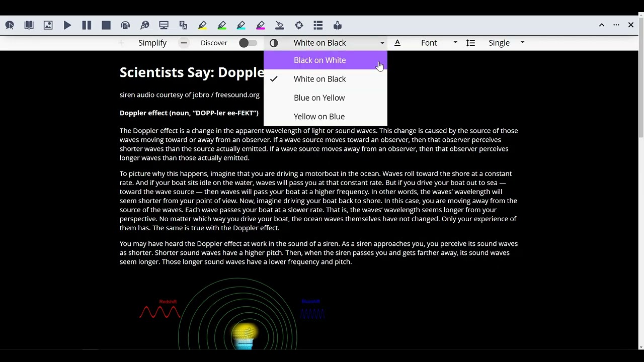Collect highlights using the circular arrows icon
Image resolution: width=644 pixels, height=362 pixels.
click(x=299, y=25)
